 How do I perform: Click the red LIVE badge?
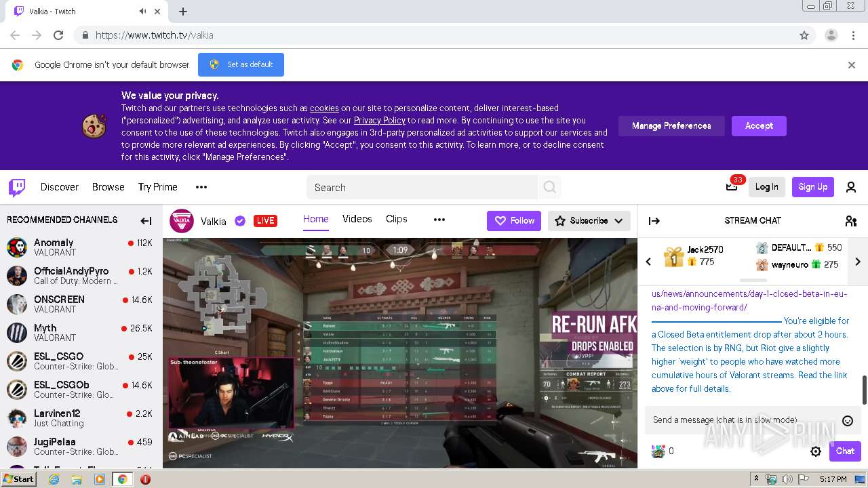click(x=265, y=221)
